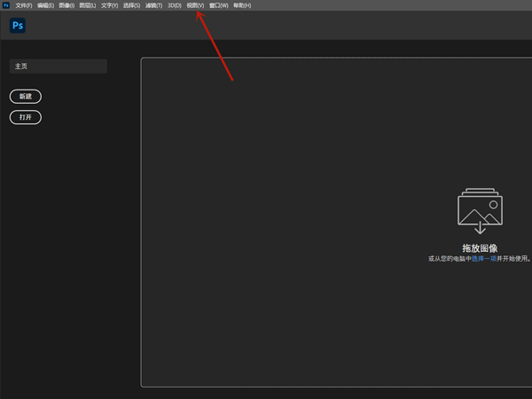Viewport: 532px width, 399px height.
Task: Click the drag-and-drop image icon
Action: (480, 211)
